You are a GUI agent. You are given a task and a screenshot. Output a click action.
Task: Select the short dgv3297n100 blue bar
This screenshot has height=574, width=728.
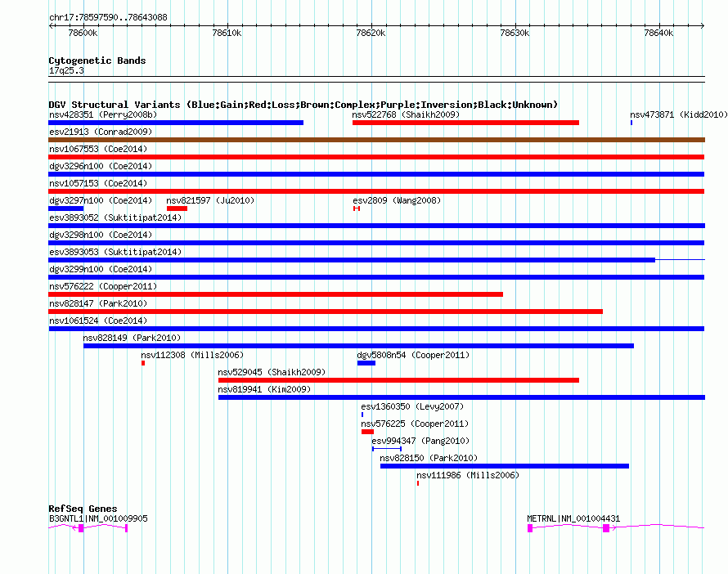coord(66,209)
